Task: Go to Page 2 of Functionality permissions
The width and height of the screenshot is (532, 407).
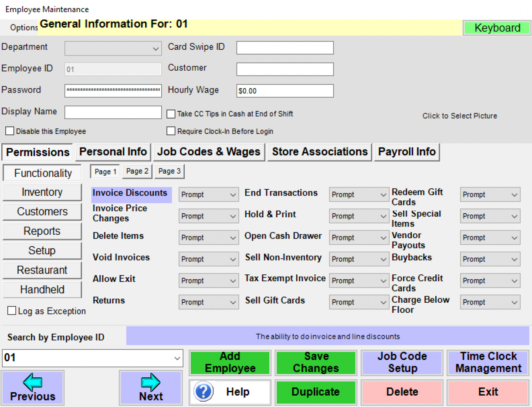Action: point(137,171)
